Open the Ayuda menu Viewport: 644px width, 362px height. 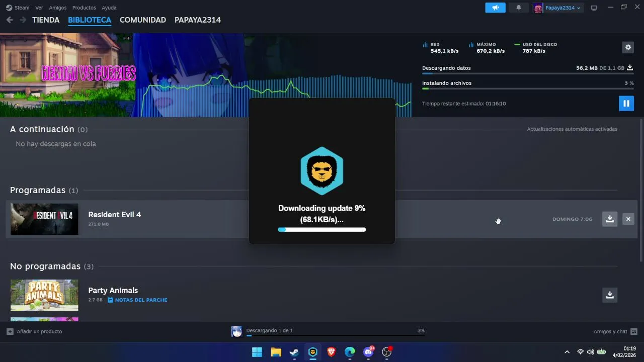pos(109,8)
